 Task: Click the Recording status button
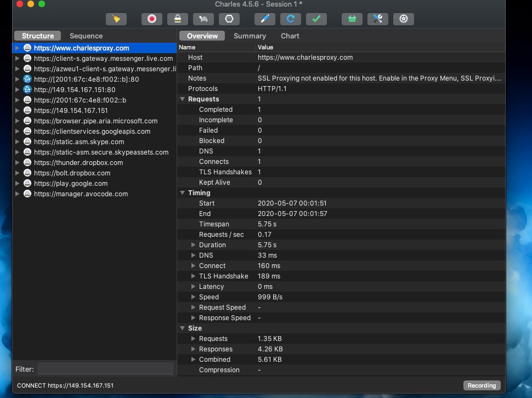point(482,385)
